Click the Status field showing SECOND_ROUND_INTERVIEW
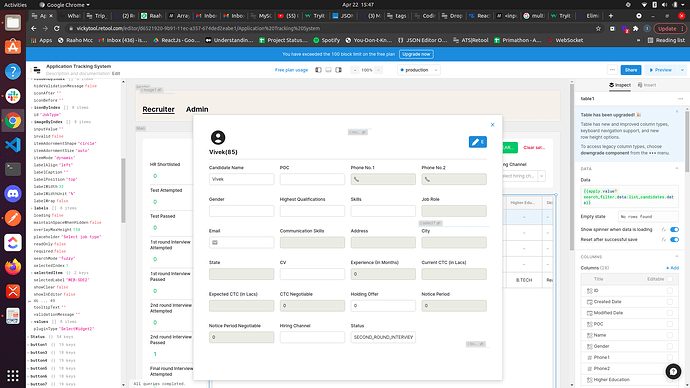Viewport: 690px width, 388px height. [x=383, y=337]
